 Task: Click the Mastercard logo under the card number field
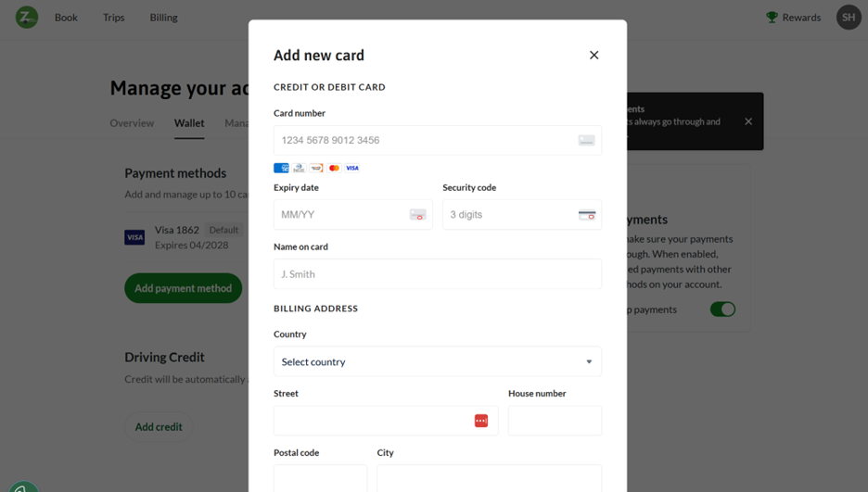click(x=334, y=168)
